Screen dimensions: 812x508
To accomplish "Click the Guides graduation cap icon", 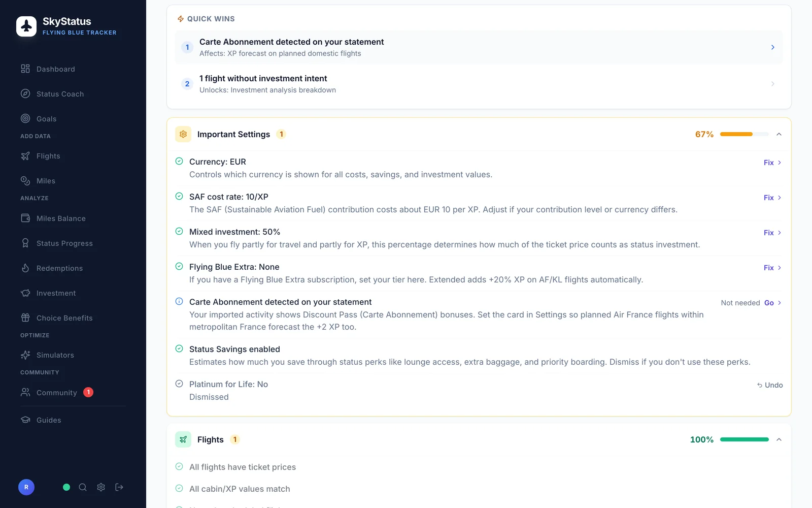I will pos(25,420).
